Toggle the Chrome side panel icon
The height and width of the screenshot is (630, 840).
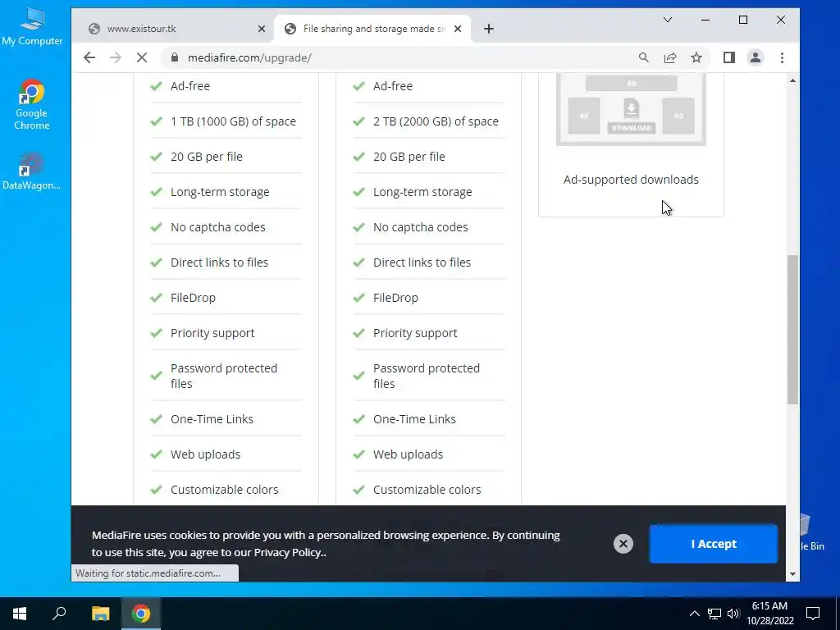point(728,58)
